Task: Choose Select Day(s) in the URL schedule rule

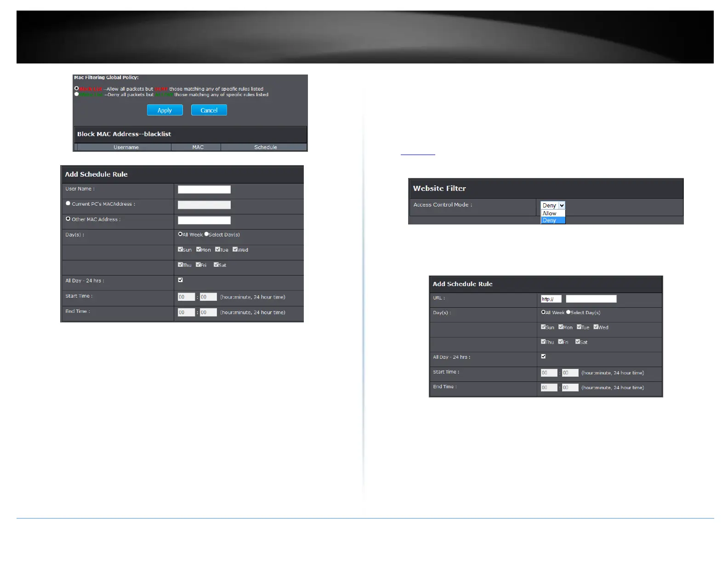Action: 569,312
